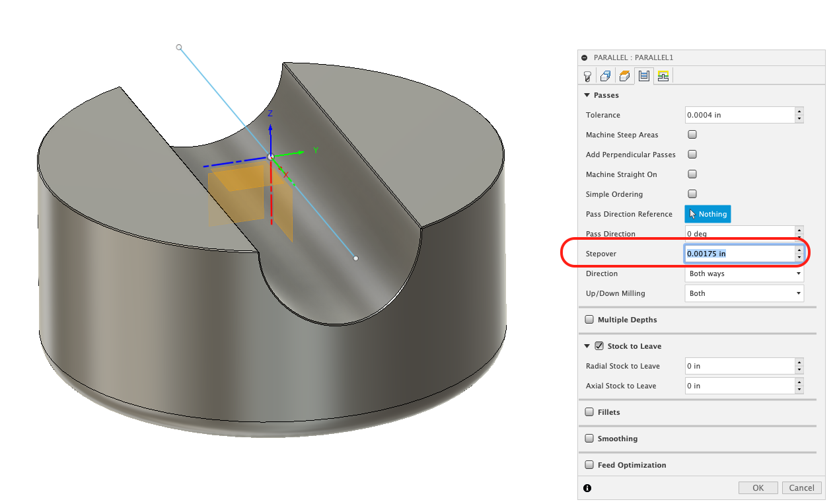
Task: Select the Passes tab icon
Action: tap(643, 76)
